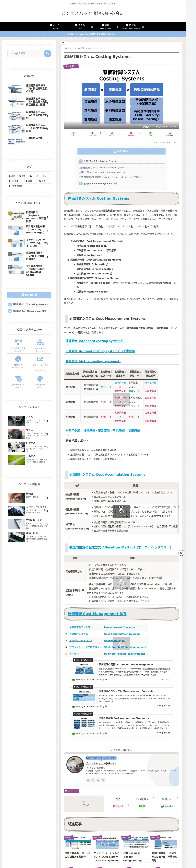Screen dimensions: 196x868
Task: Open the 考える category thumbnail
Action: point(16,434)
